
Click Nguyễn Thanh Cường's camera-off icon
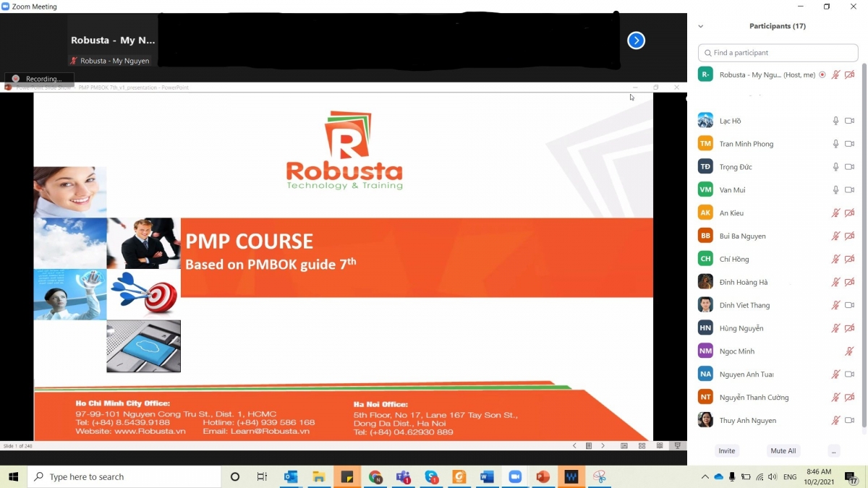tap(850, 398)
